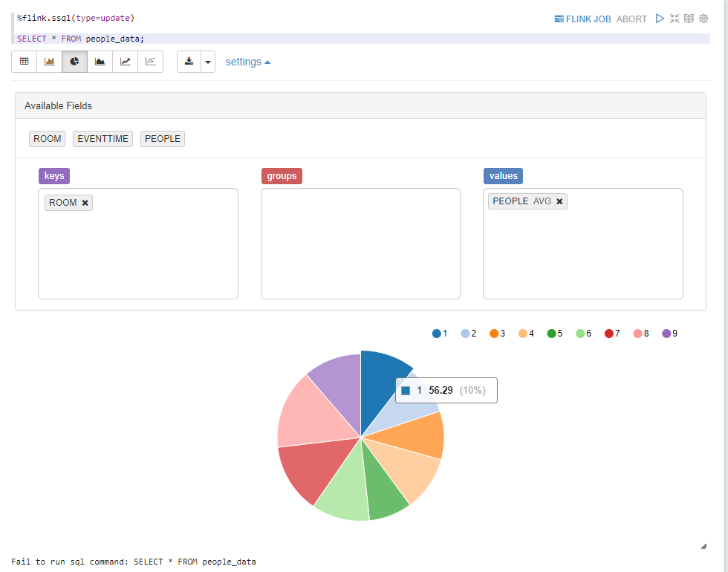Hide the editor collapse icon
The image size is (728, 572).
point(675,19)
